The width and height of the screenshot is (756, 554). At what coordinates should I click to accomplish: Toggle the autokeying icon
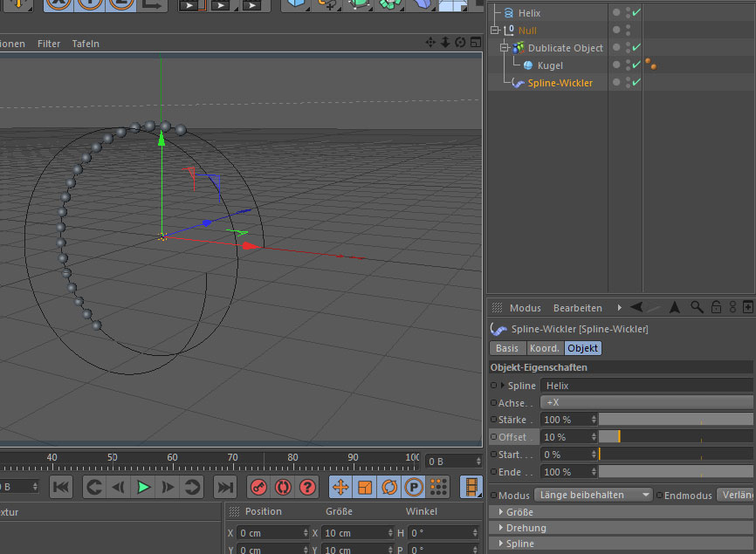283,487
